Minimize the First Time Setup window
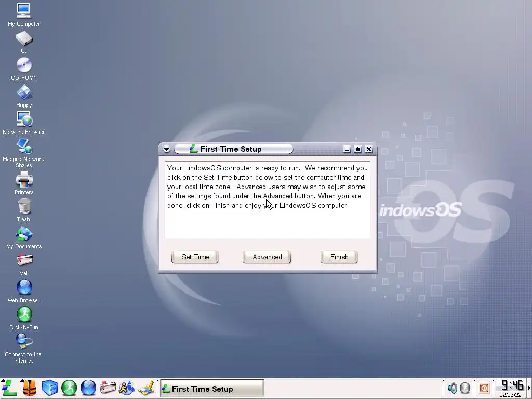The width and height of the screenshot is (532, 399). pyautogui.click(x=347, y=149)
